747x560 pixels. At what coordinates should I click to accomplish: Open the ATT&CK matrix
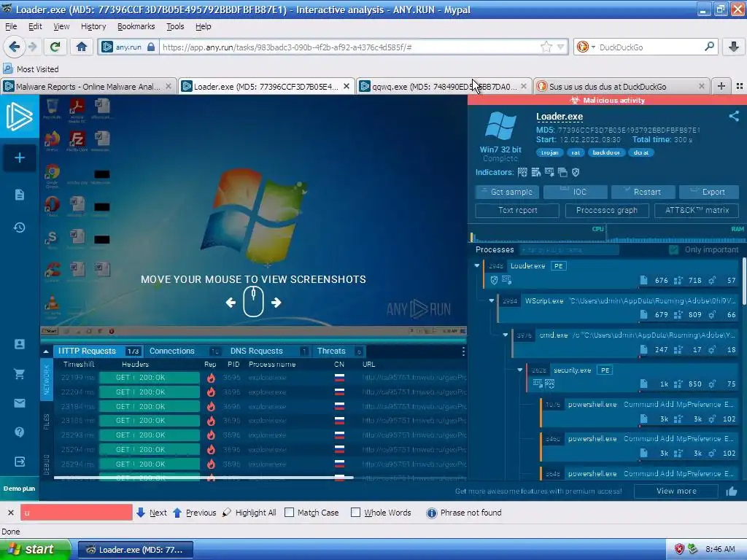tap(697, 211)
